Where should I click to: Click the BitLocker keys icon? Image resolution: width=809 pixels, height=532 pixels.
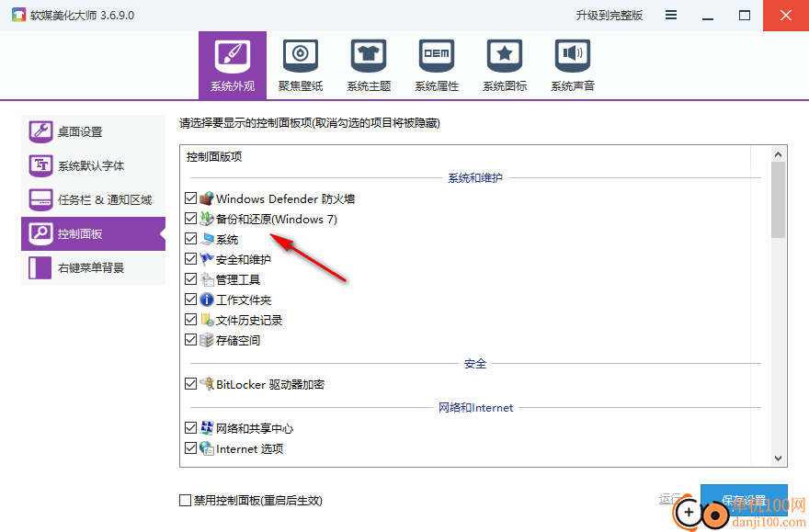tap(207, 384)
